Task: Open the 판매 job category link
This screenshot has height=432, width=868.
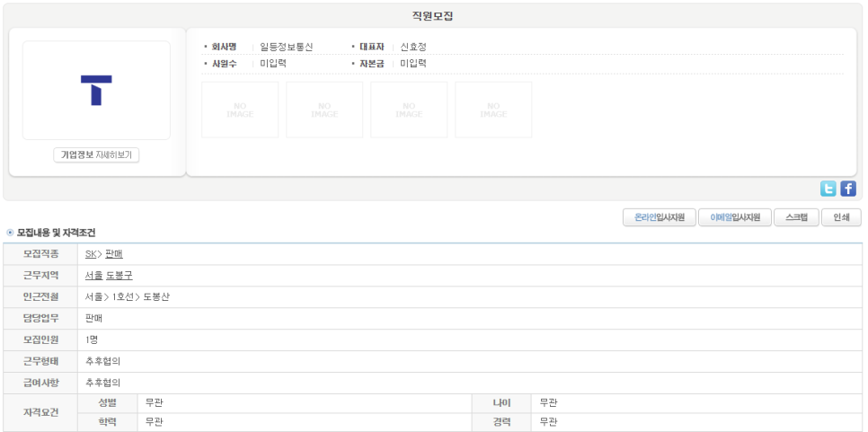Action: [113, 254]
